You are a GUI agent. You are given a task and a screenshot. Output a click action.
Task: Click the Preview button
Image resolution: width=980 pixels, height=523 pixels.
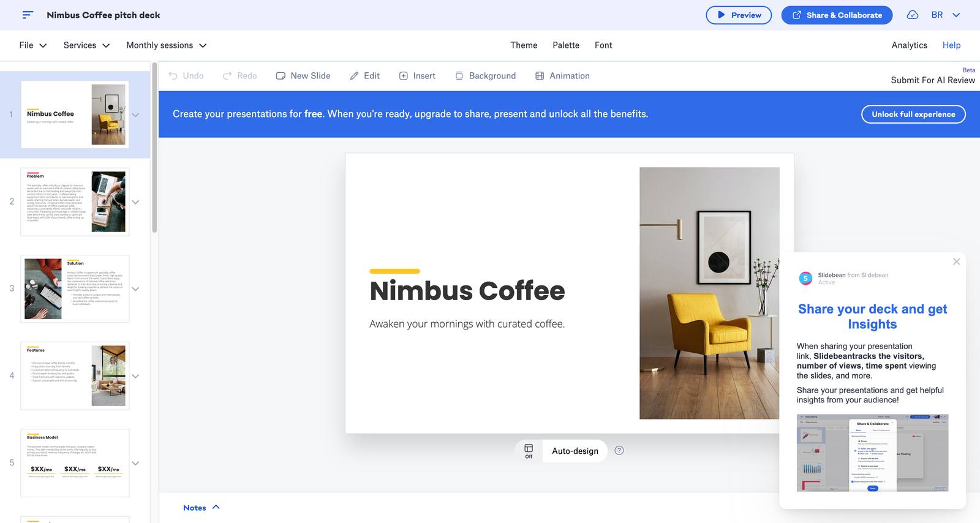point(739,15)
